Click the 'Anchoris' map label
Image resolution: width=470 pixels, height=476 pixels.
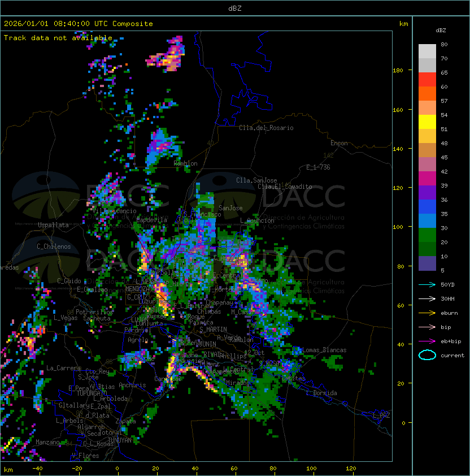click(132, 385)
